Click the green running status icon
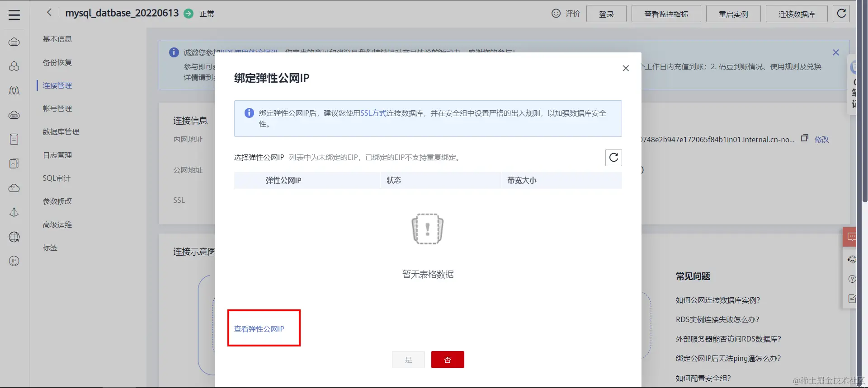This screenshot has width=868, height=388. pyautogui.click(x=189, y=14)
